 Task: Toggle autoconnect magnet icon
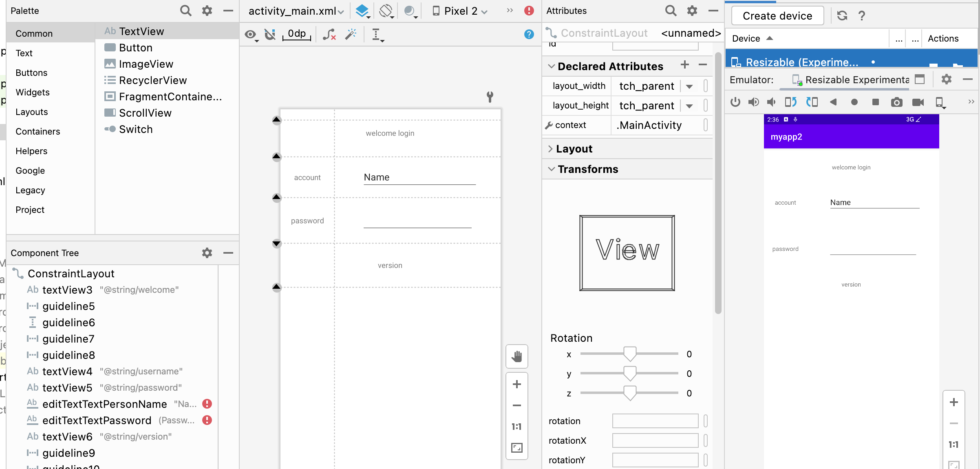pyautogui.click(x=270, y=34)
